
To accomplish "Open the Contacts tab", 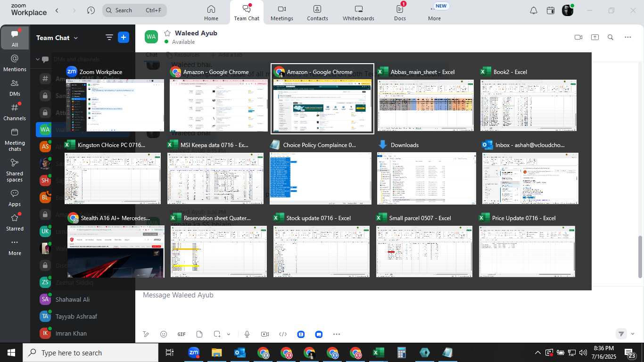I will tap(317, 13).
